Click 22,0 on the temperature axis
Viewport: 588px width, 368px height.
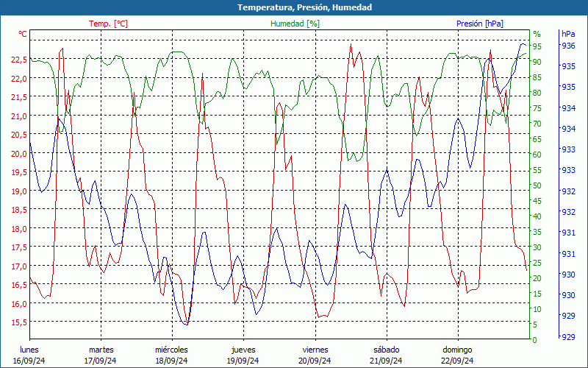pos(19,79)
